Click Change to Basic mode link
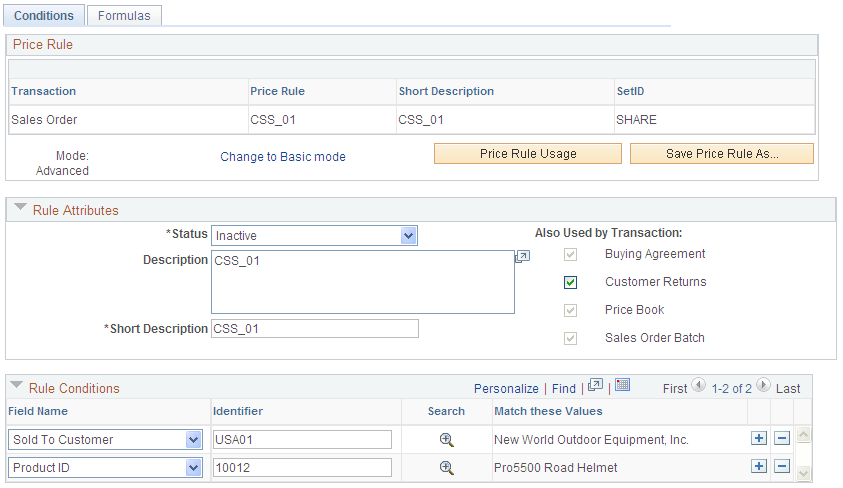 point(283,156)
